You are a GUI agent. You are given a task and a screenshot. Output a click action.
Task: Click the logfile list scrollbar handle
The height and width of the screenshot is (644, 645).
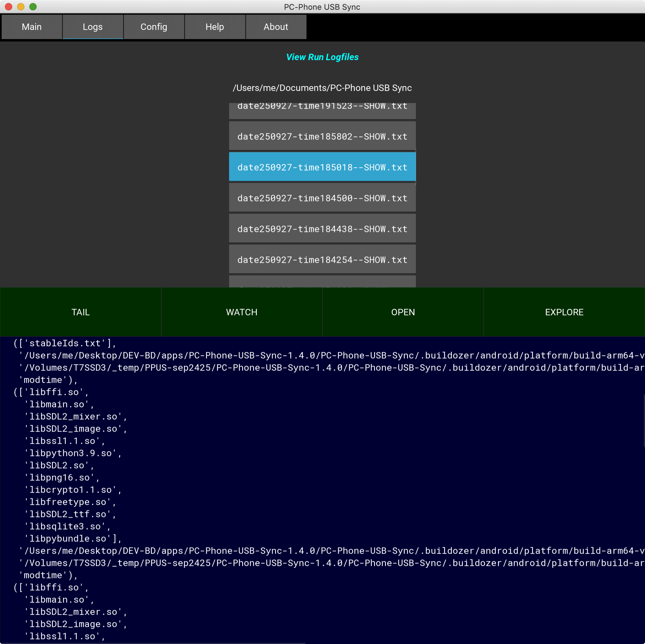tap(415, 167)
